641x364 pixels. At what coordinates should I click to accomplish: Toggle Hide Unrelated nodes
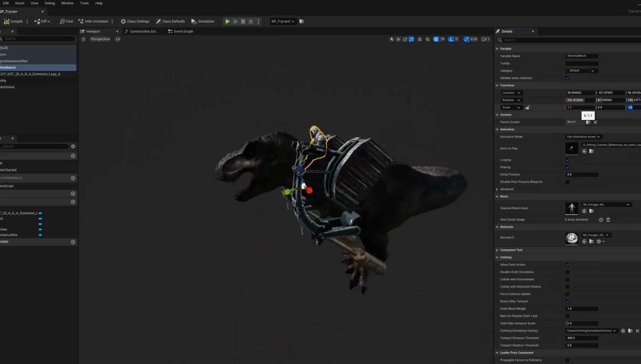(x=93, y=21)
